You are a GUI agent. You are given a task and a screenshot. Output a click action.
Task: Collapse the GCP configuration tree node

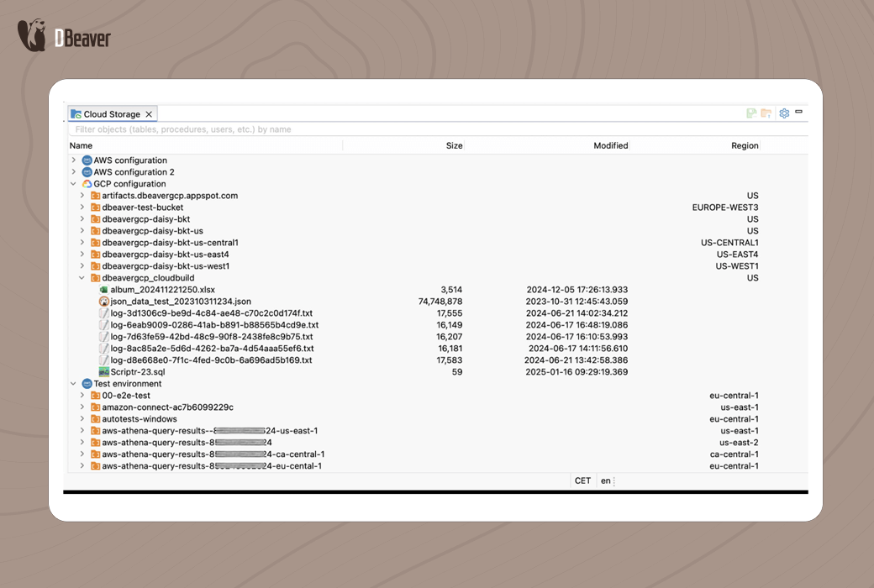click(x=73, y=183)
